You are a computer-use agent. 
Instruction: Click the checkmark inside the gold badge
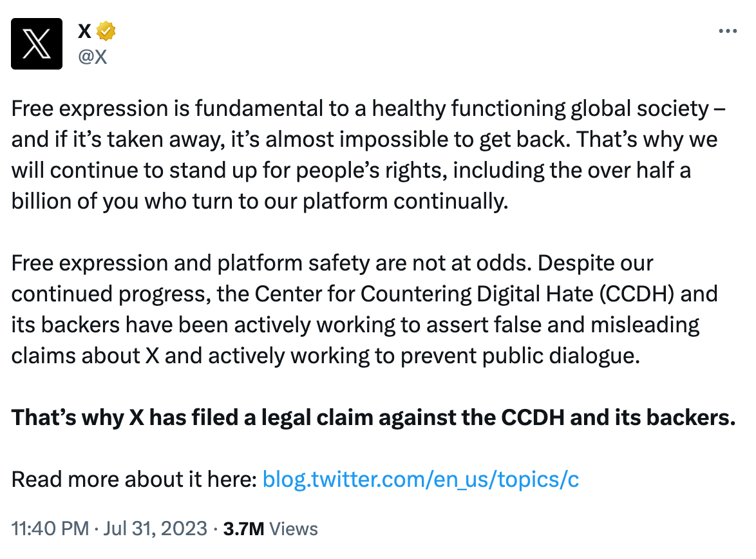(105, 30)
